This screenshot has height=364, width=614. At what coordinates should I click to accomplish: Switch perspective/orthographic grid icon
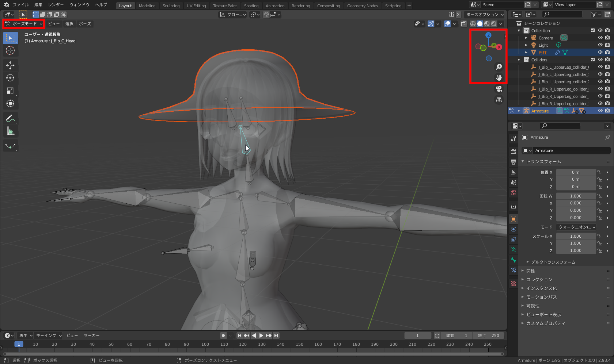(x=499, y=100)
